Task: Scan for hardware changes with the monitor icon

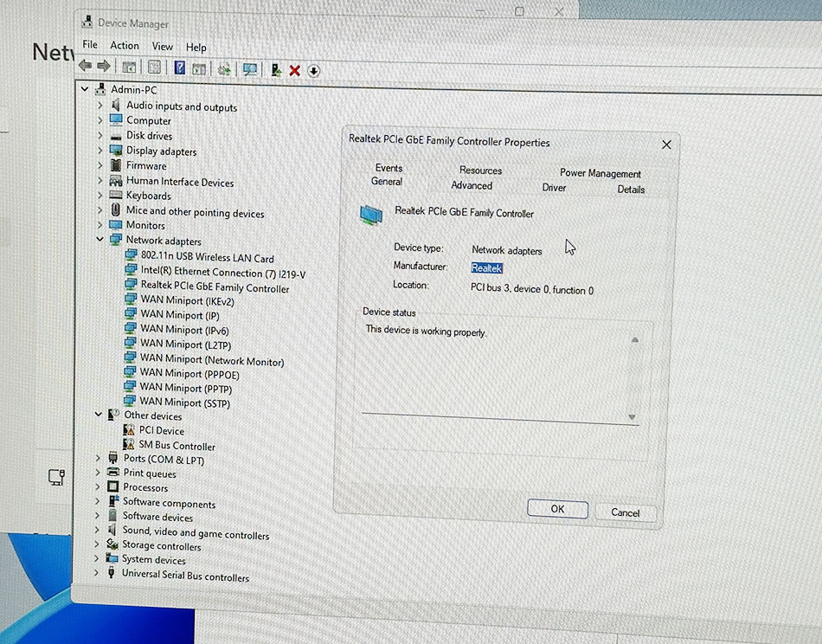Action: point(250,69)
